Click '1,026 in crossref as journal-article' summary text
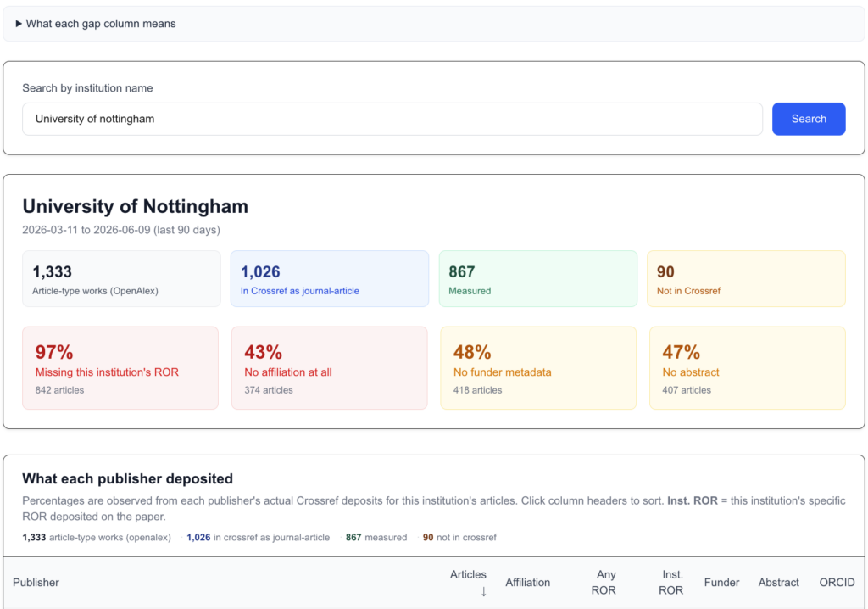This screenshot has width=868, height=609. click(x=258, y=538)
